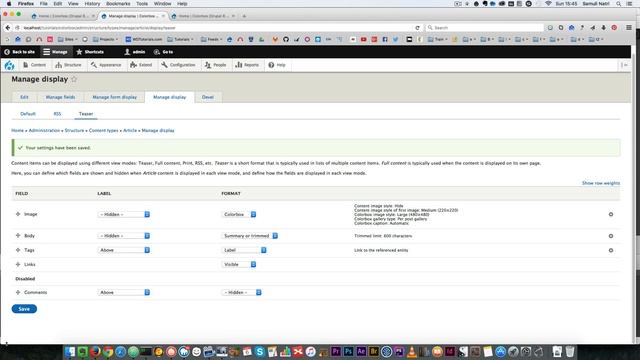
Task: Open People in the admin toolbar
Action: click(215, 65)
